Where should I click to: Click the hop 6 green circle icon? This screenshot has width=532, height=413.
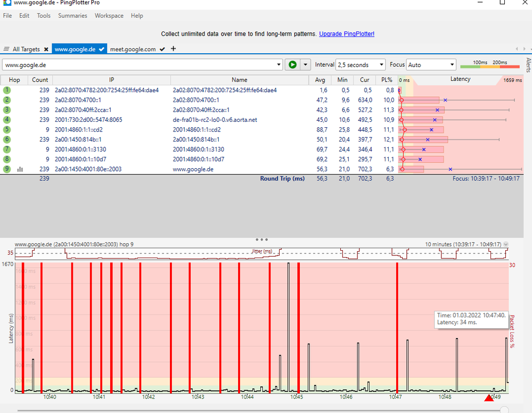pos(7,139)
